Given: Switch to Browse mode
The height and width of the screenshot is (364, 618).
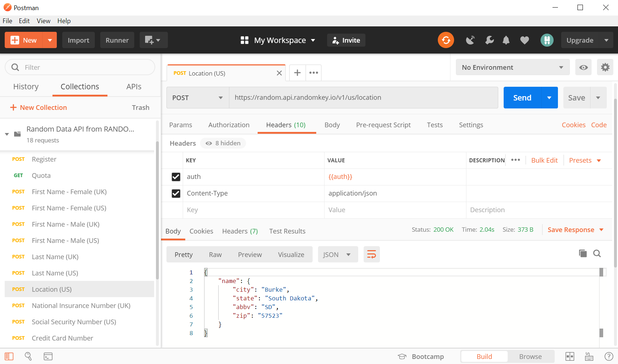Looking at the screenshot, I should [x=530, y=356].
